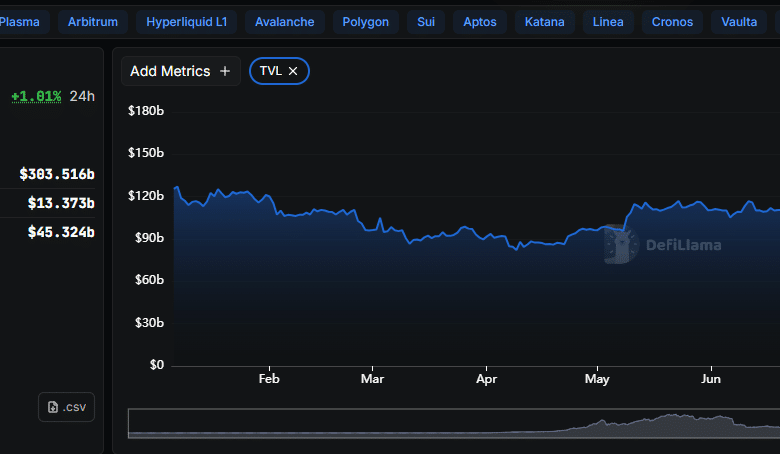Download data with the .csv button
The height and width of the screenshot is (454, 780).
(x=66, y=407)
